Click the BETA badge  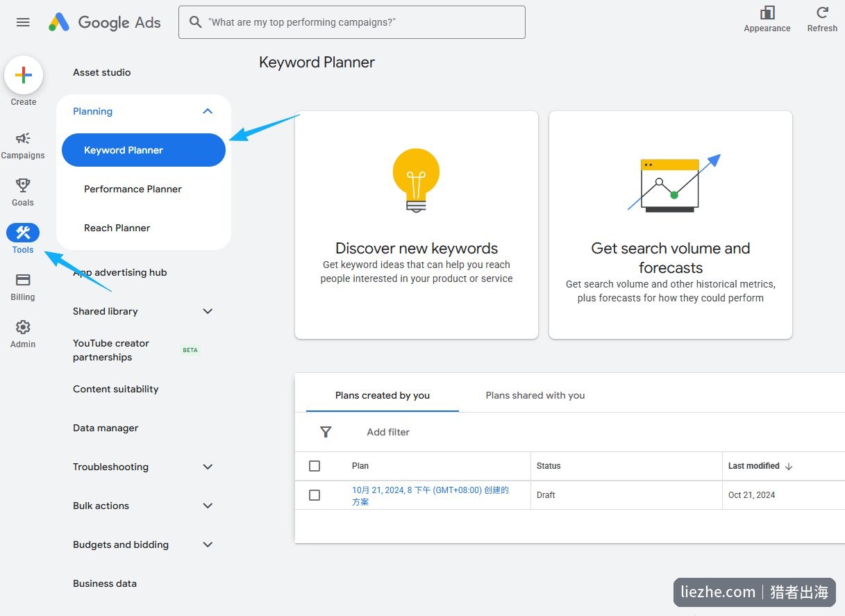(190, 350)
